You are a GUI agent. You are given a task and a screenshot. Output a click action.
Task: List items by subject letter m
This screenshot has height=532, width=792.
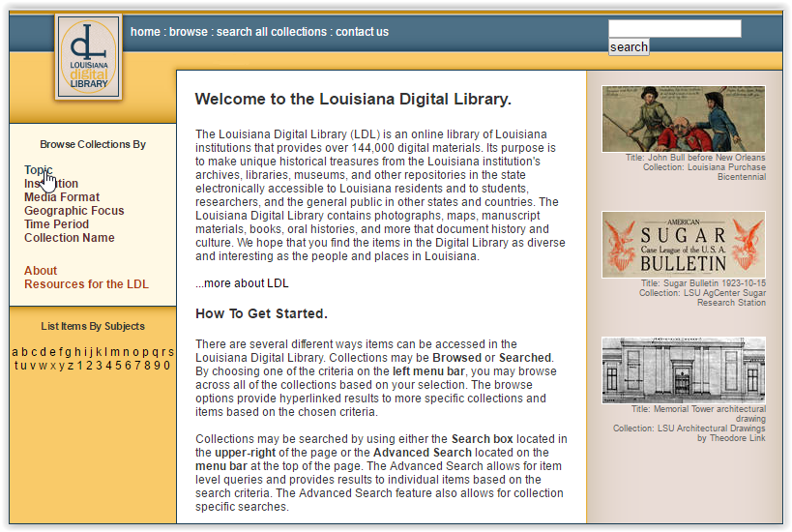(x=115, y=352)
